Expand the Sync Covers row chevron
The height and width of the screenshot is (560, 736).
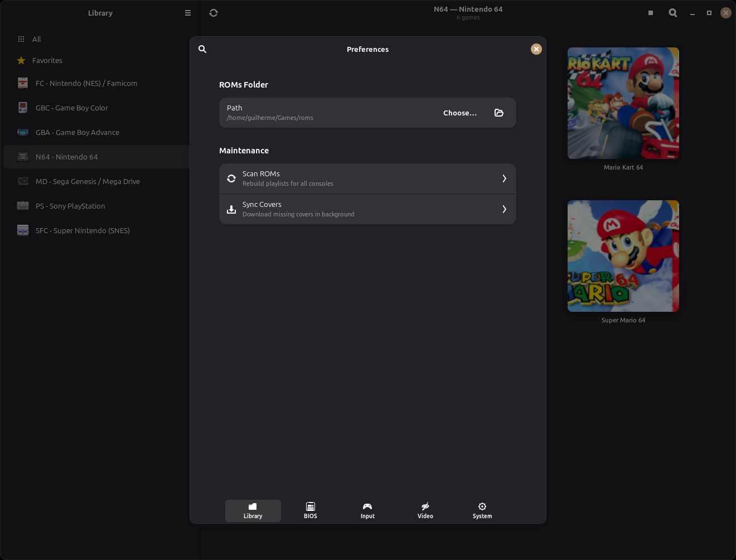[504, 209]
